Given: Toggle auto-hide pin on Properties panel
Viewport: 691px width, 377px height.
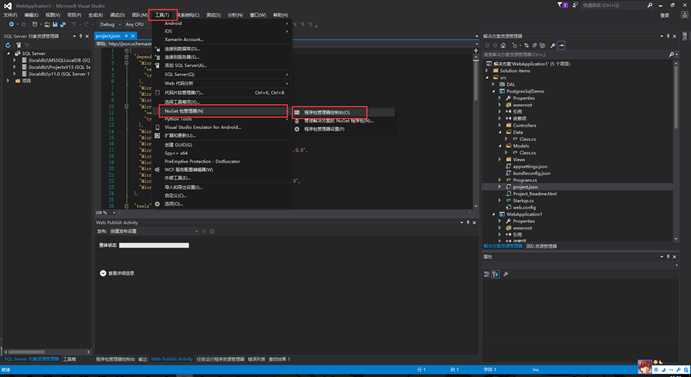Looking at the screenshot, I should click(668, 257).
